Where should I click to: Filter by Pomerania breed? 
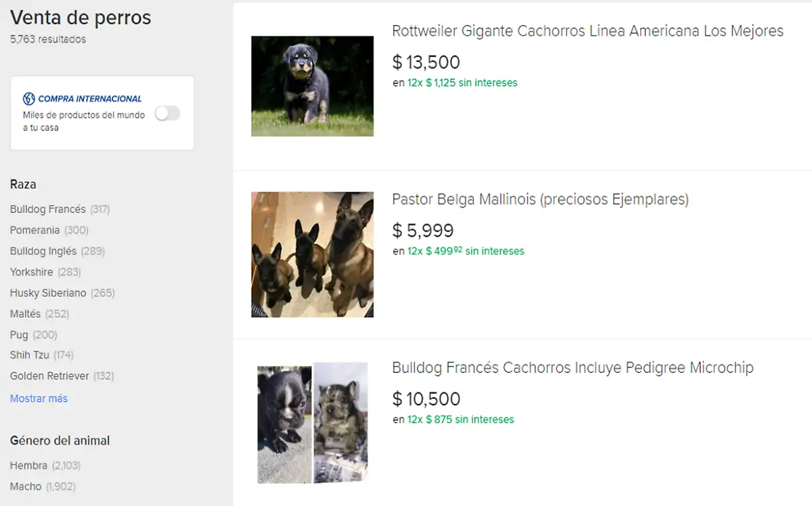point(33,230)
